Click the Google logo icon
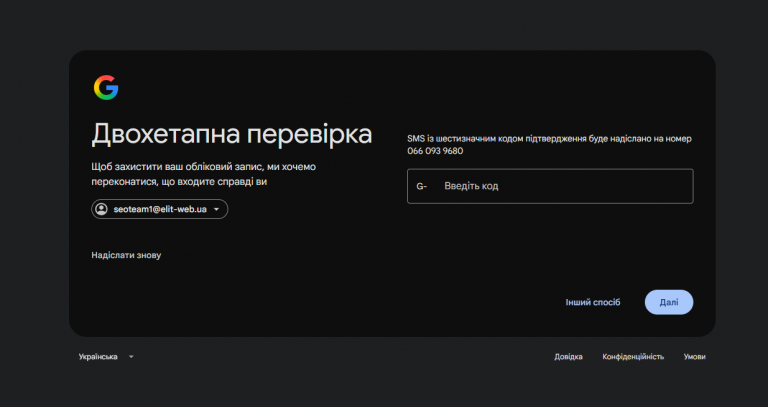The width and height of the screenshot is (768, 407). pos(106,88)
